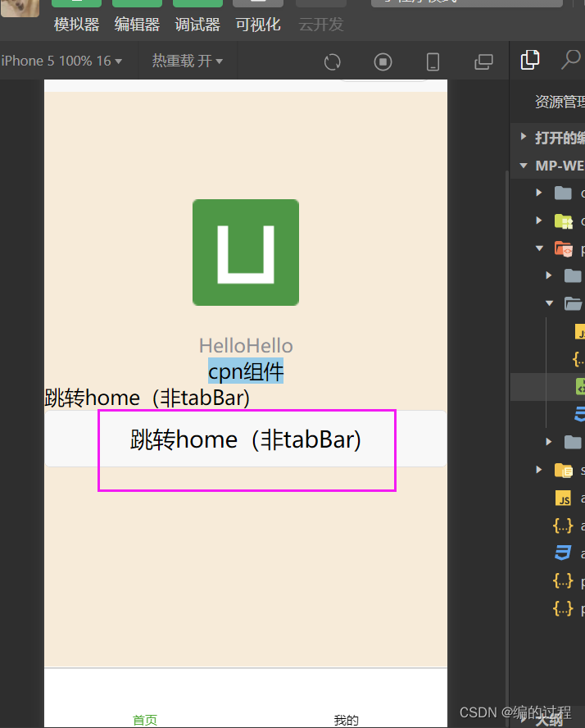The image size is (585, 728).
Task: Click the user avatar thumbnail
Action: 20,8
